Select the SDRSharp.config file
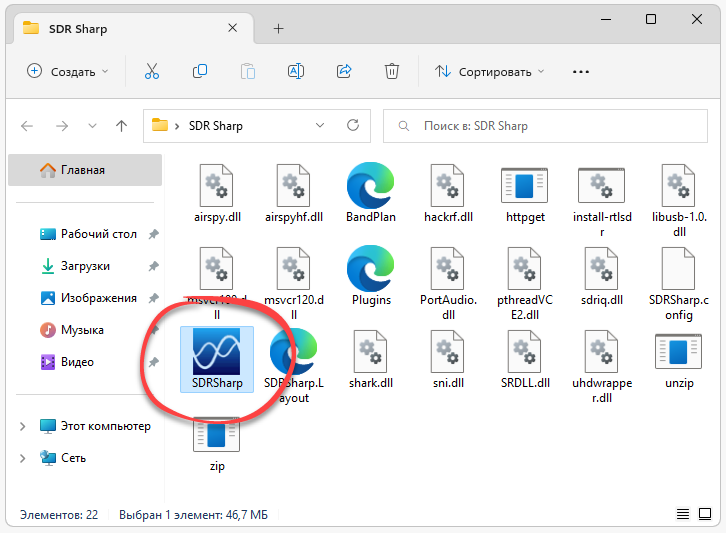 (x=679, y=283)
